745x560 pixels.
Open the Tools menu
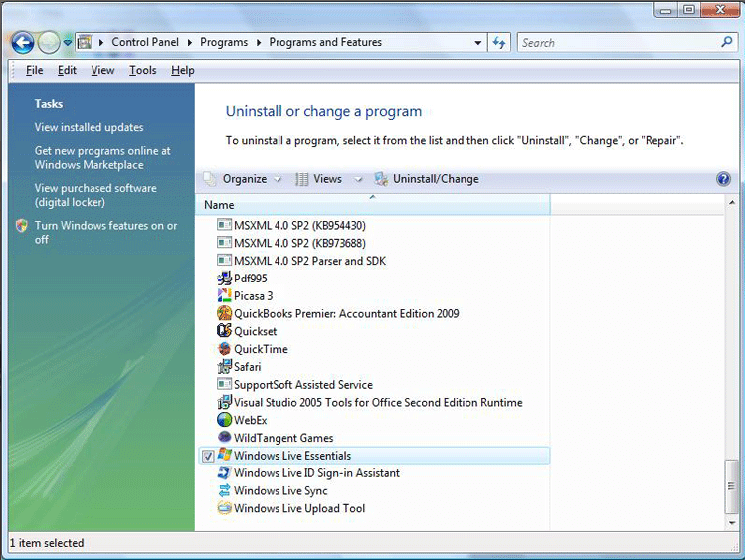[x=142, y=70]
